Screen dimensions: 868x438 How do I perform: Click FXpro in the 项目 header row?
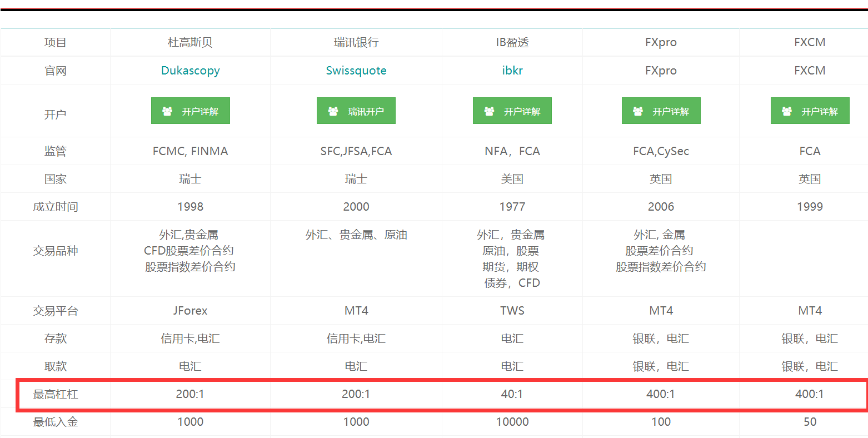point(661,42)
